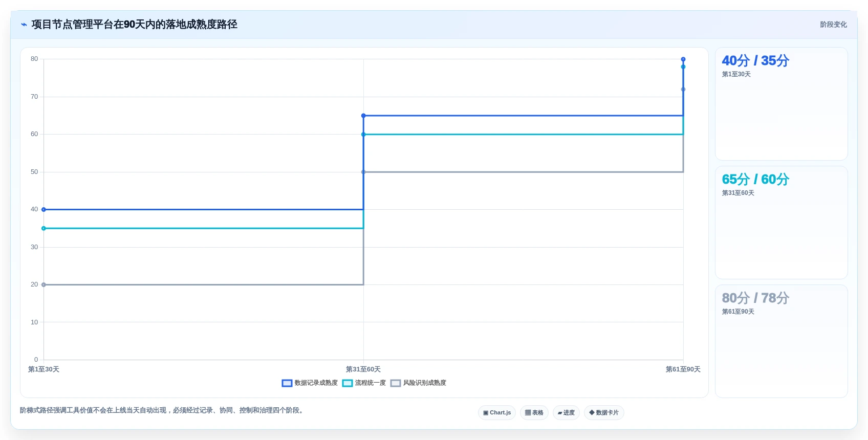This screenshot has height=440, width=868.
Task: Click the cyan data point at 60 for 第31至60天
Action: coord(363,135)
